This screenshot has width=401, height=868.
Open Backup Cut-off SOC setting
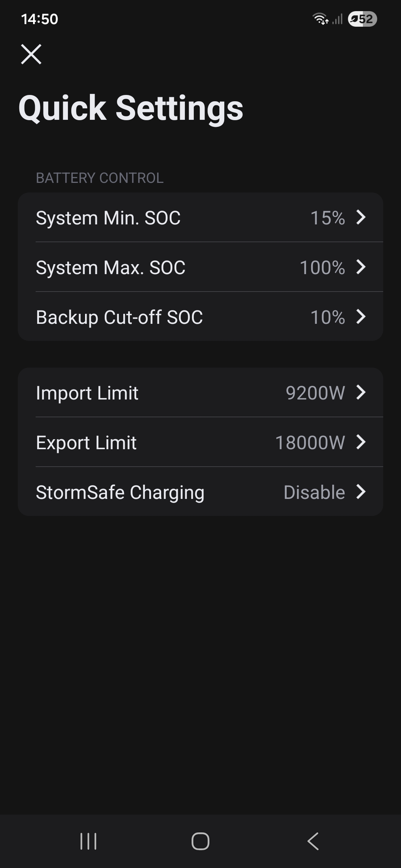tap(119, 317)
